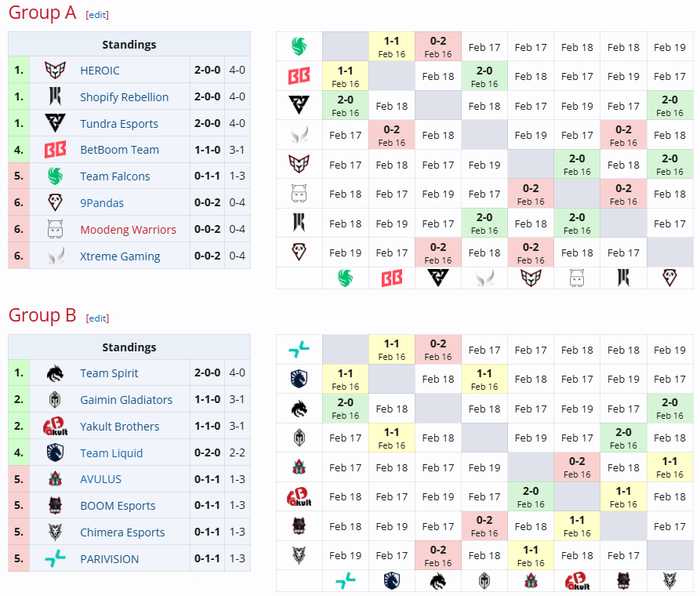Open the Shopify Rebellion team link
The width and height of the screenshot is (700, 596).
click(124, 97)
